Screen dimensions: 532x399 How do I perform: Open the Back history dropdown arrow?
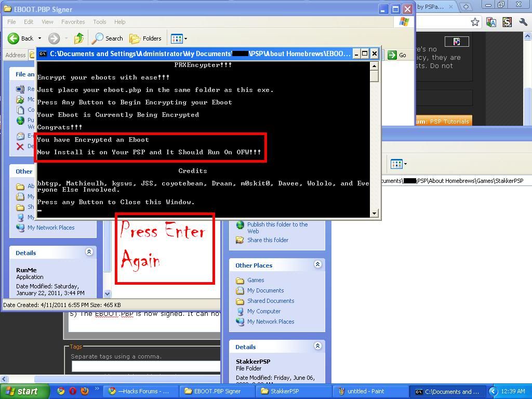pos(39,38)
